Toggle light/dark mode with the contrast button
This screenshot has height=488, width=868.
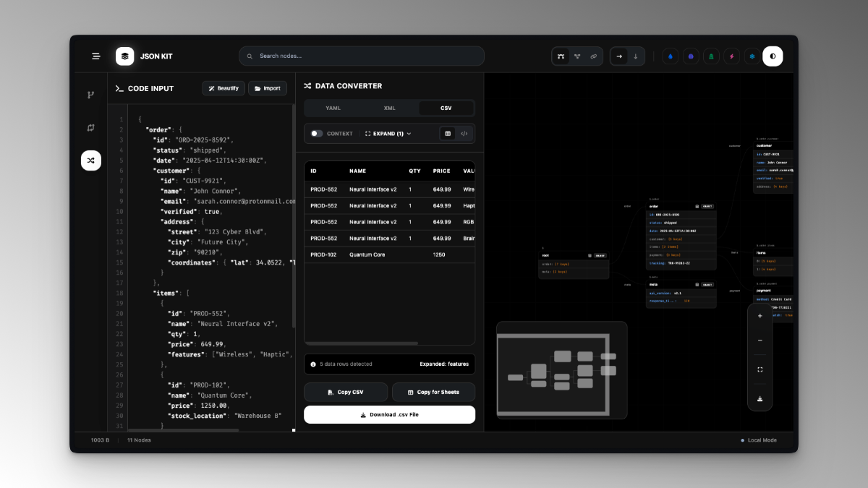click(773, 56)
